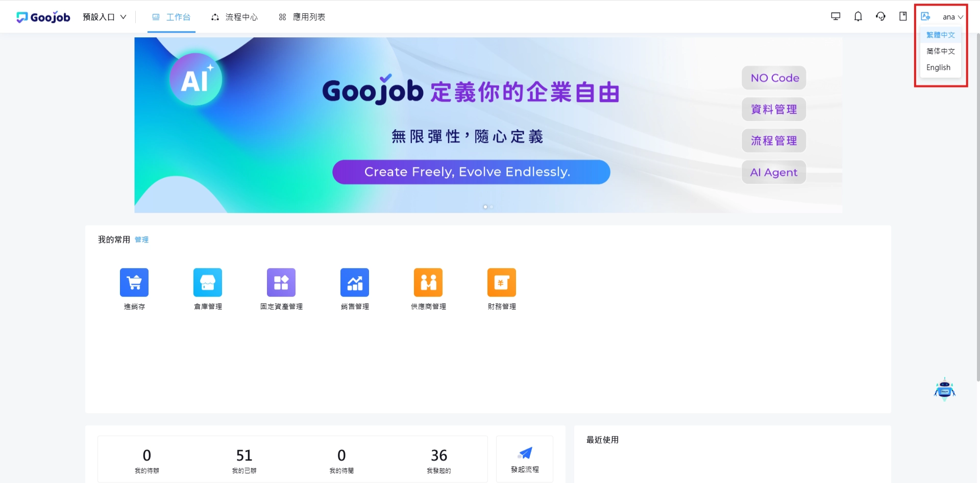The image size is (980, 483).
Task: Click the monitor screen icon in header
Action: click(x=836, y=16)
